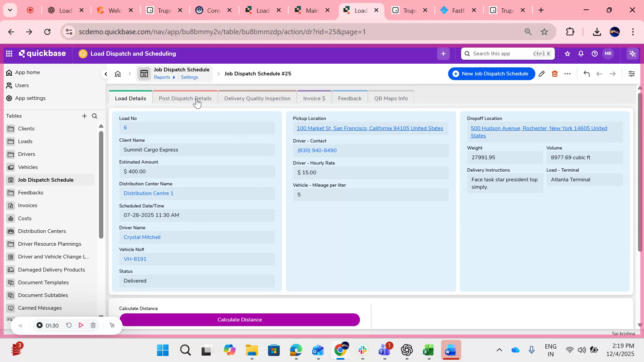
Task: Search tables using the magnifier icon
Action: [95, 116]
